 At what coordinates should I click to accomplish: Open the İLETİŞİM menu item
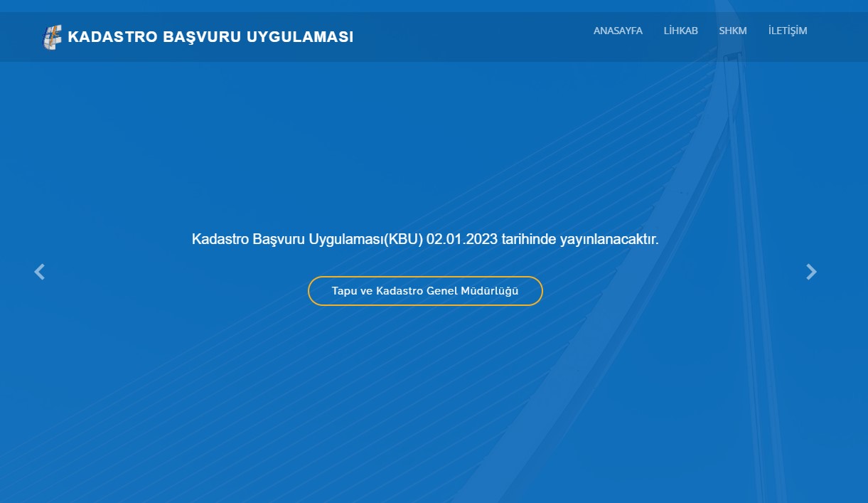tap(788, 31)
